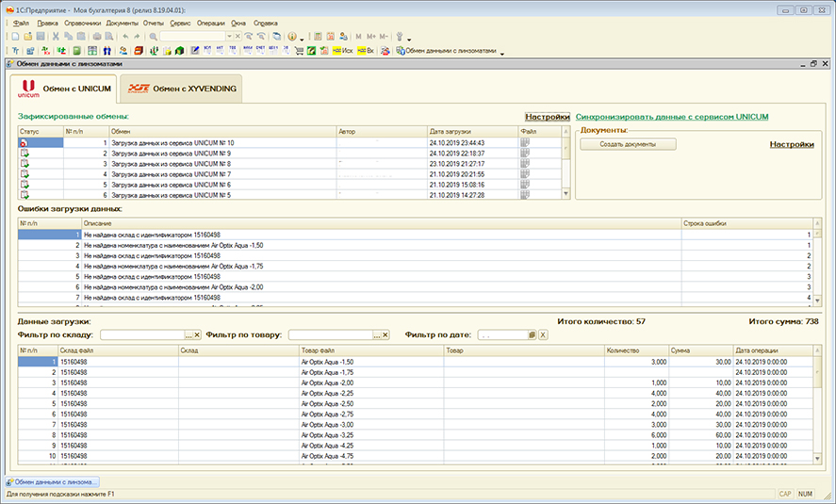Image resolution: width=836 pixels, height=504 pixels.
Task: Click the Save (floppy disk) toolbar icon
Action: click(40, 36)
